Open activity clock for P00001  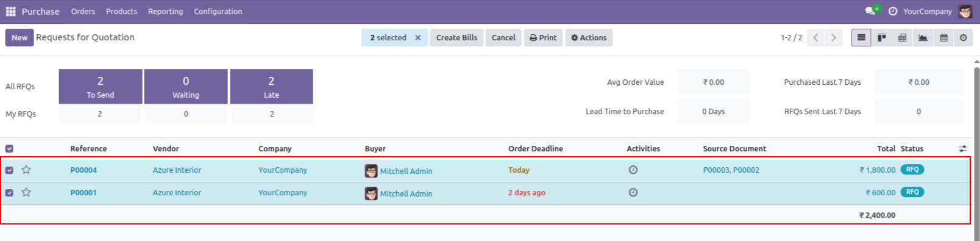tap(633, 193)
